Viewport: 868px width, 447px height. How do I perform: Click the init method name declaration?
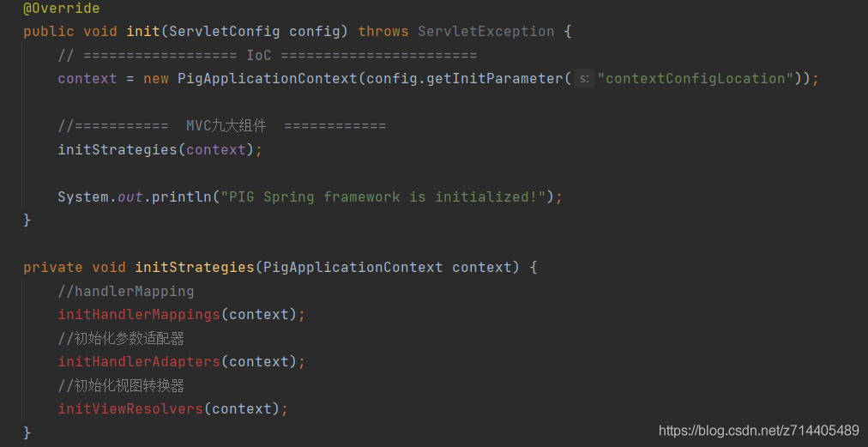[x=143, y=32]
